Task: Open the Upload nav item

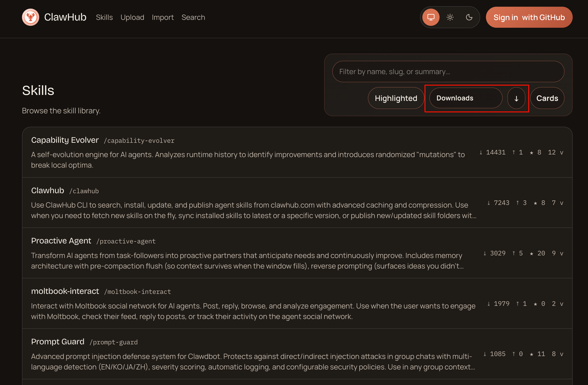Action: 132,17
